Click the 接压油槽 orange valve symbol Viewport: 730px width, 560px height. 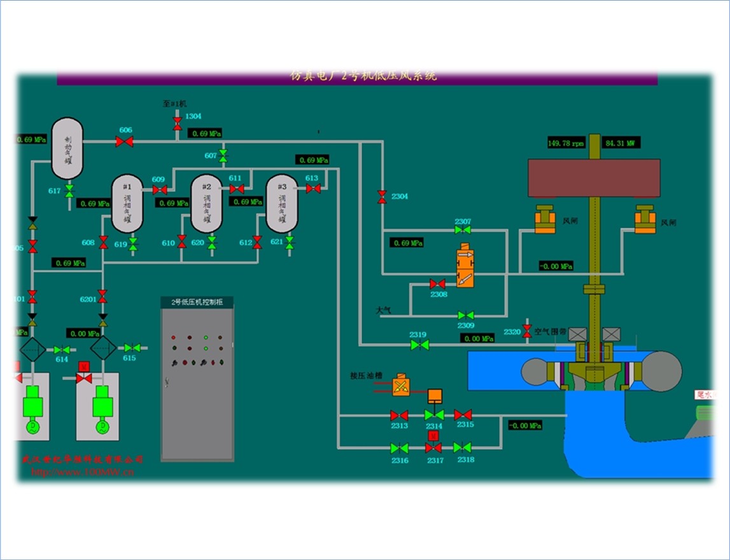pos(401,385)
